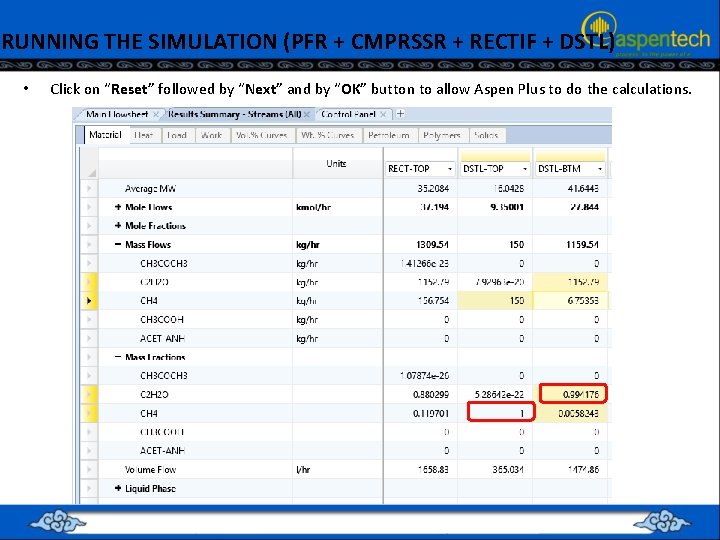Click DSTL-TOP CH4 mass flow cell 150
This screenshot has height=540, width=720.
click(495, 301)
